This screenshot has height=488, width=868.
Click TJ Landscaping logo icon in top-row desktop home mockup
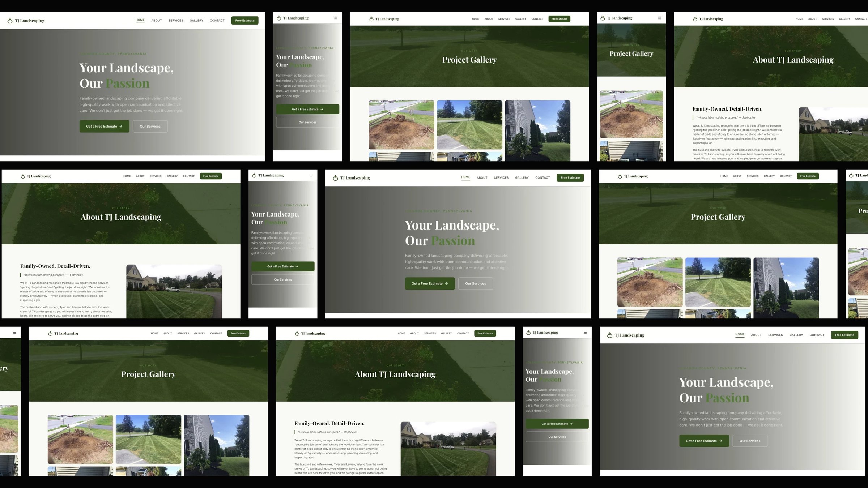10,21
